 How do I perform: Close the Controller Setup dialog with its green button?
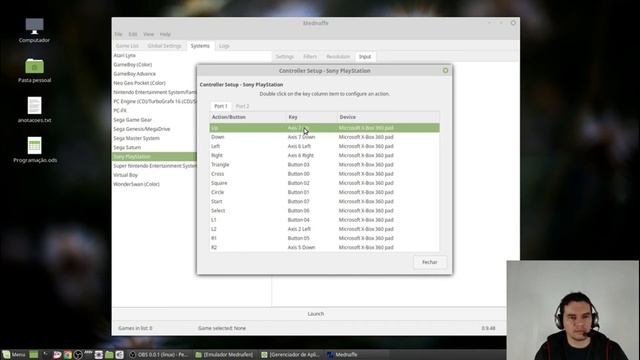coord(445,71)
